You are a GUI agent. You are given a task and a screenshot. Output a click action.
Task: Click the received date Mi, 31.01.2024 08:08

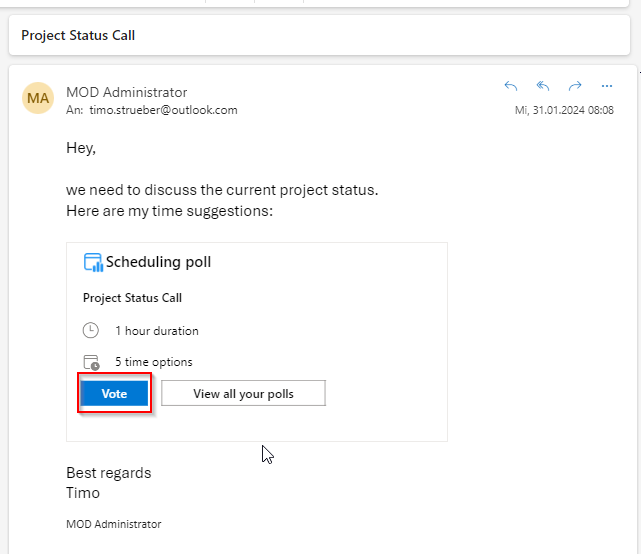point(564,110)
